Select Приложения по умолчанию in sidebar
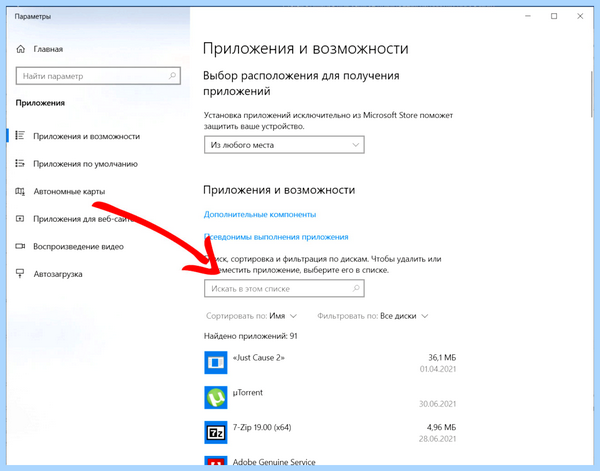The image size is (600, 471). click(x=85, y=164)
